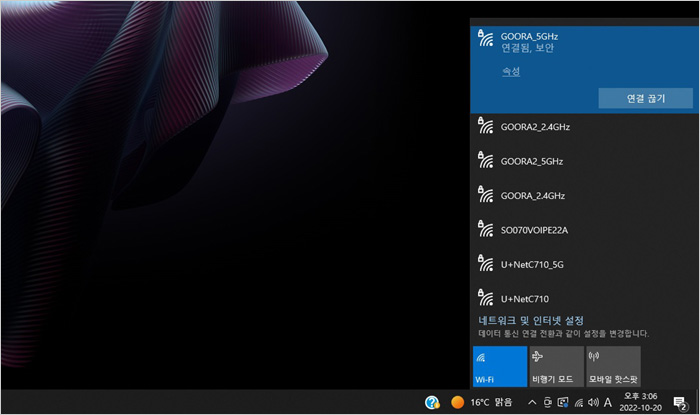Click Wi-Fi signal icon beside U+NetC710_5G
700x415 pixels.
(485, 263)
